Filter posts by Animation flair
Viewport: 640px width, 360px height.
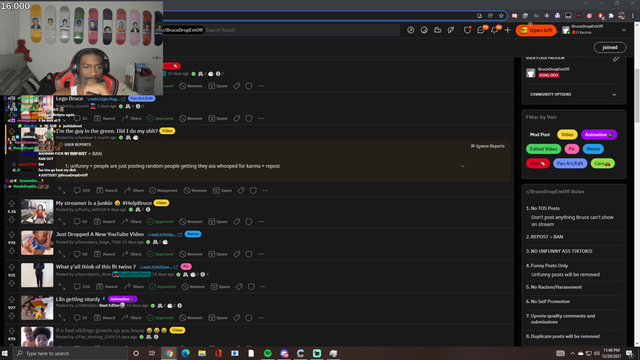click(599, 135)
